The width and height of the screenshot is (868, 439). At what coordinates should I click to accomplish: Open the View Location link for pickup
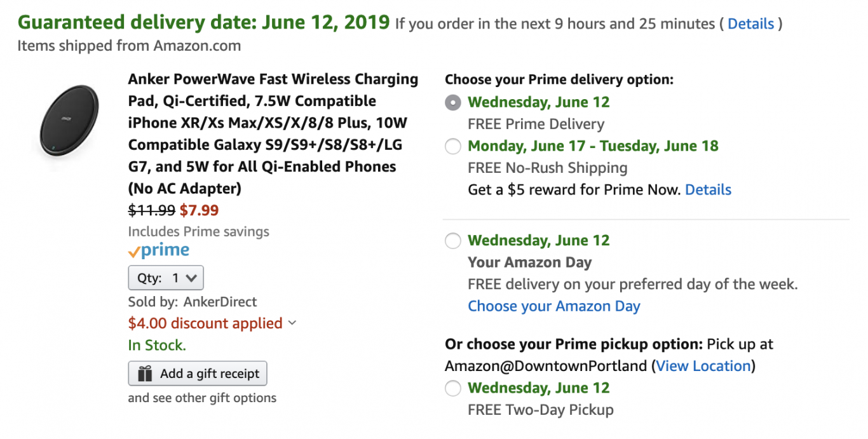click(x=703, y=366)
